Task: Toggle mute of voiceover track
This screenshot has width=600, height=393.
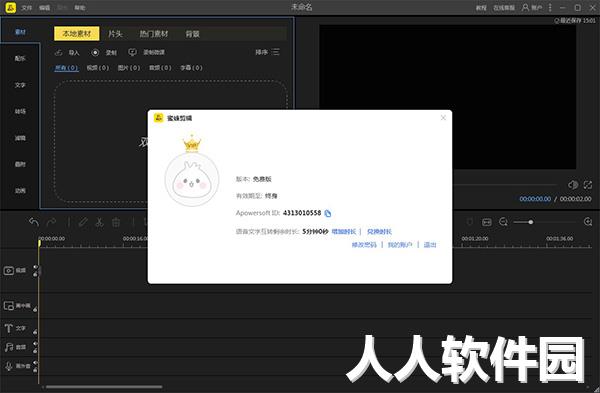Action: [35, 363]
